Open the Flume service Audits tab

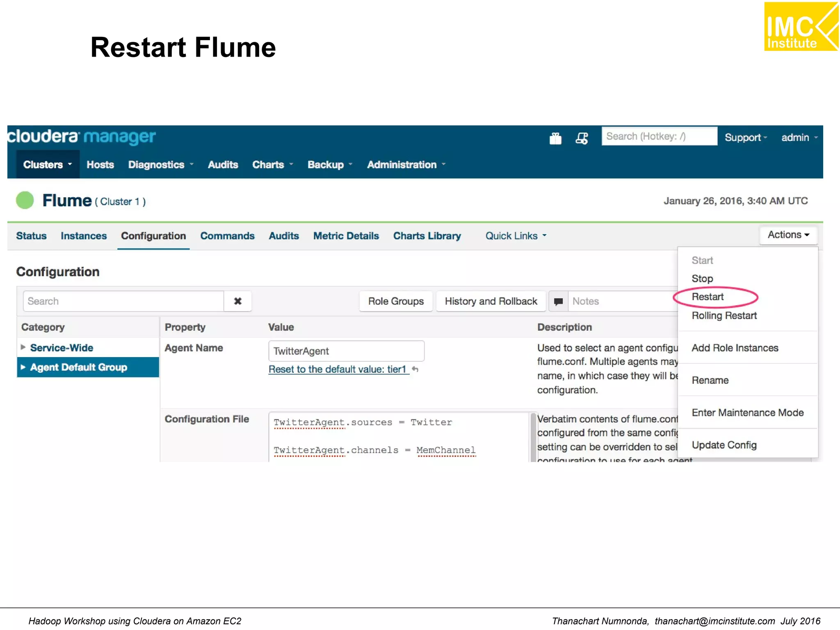pyautogui.click(x=284, y=236)
